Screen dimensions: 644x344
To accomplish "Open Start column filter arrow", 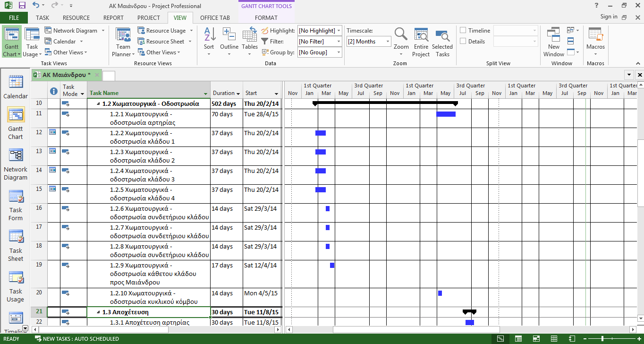I will coord(276,94).
